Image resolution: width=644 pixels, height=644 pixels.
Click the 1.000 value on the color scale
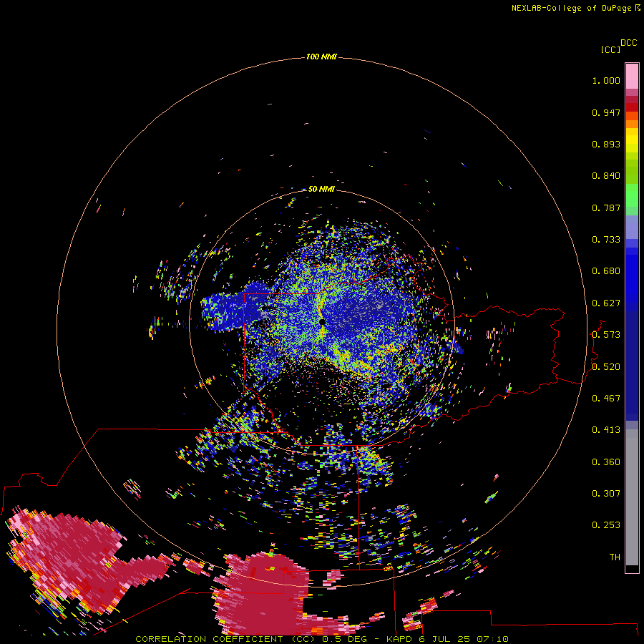(606, 80)
